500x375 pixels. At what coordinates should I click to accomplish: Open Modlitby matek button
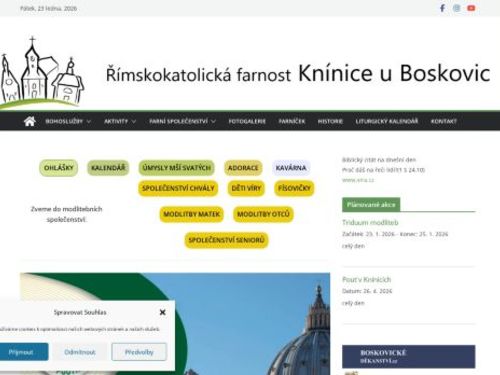(192, 214)
